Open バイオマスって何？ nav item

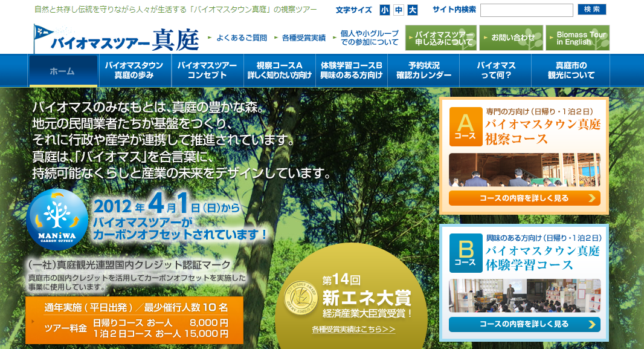coord(495,70)
